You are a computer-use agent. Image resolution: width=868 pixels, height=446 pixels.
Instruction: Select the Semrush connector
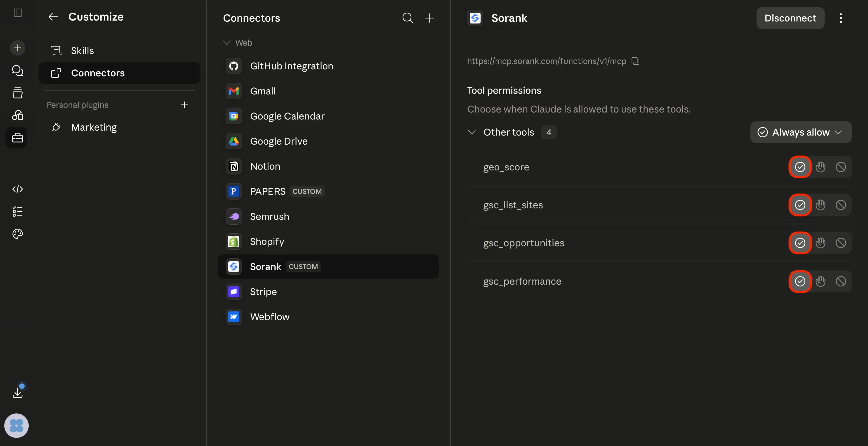328,217
